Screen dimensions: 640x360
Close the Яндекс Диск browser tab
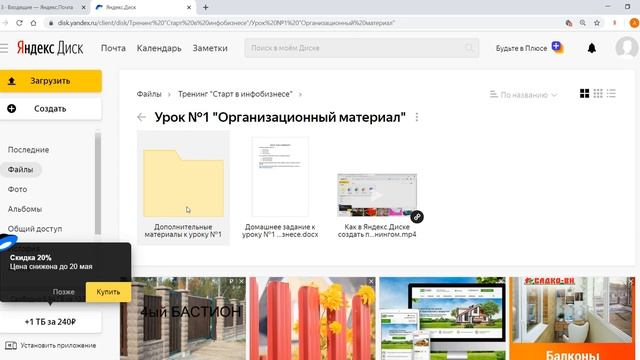(189, 7)
